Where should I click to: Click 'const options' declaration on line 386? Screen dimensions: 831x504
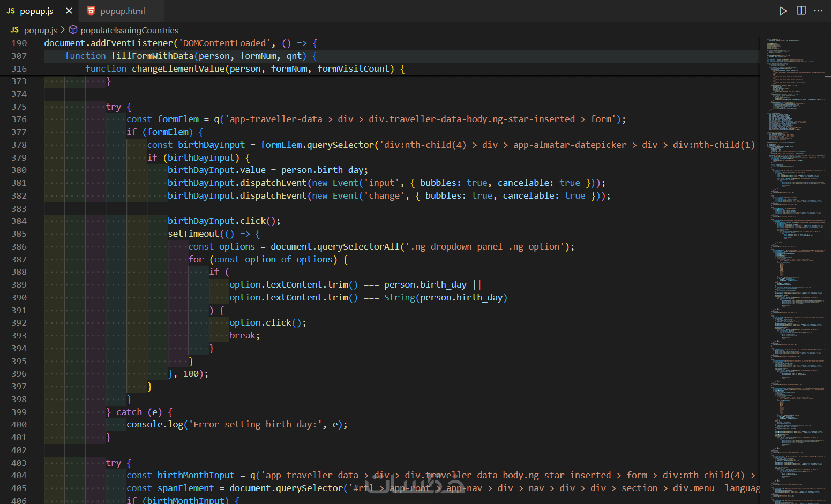[222, 246]
